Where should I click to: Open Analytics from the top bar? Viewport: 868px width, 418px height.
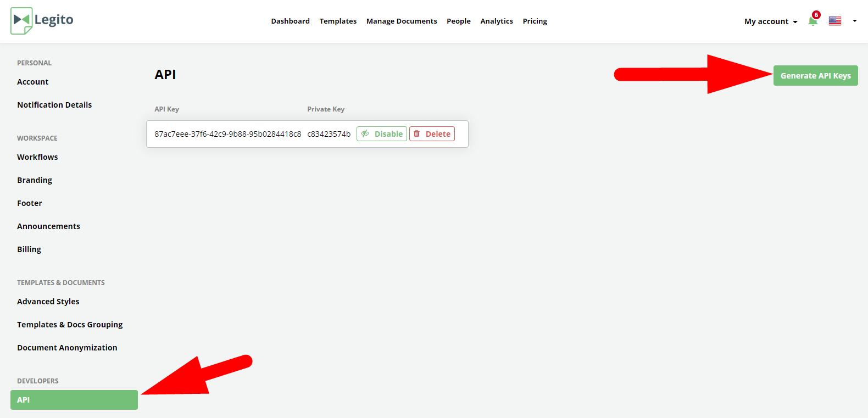[x=496, y=21]
